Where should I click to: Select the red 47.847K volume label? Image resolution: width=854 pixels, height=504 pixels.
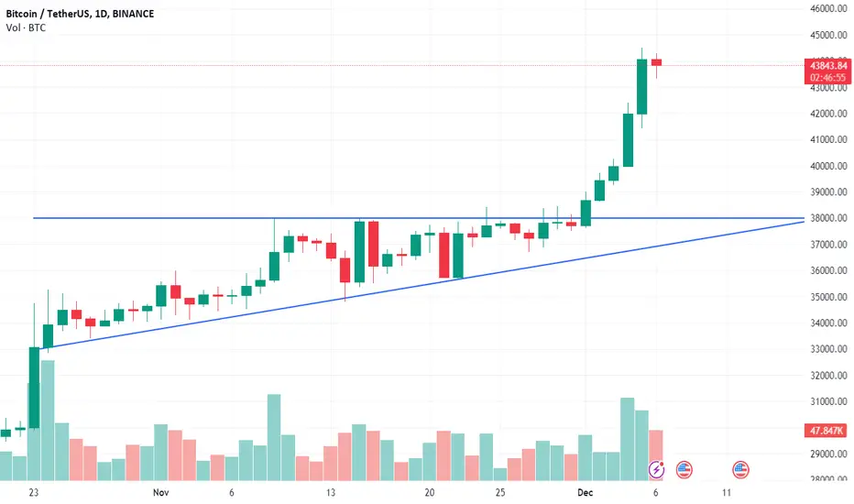(826, 431)
